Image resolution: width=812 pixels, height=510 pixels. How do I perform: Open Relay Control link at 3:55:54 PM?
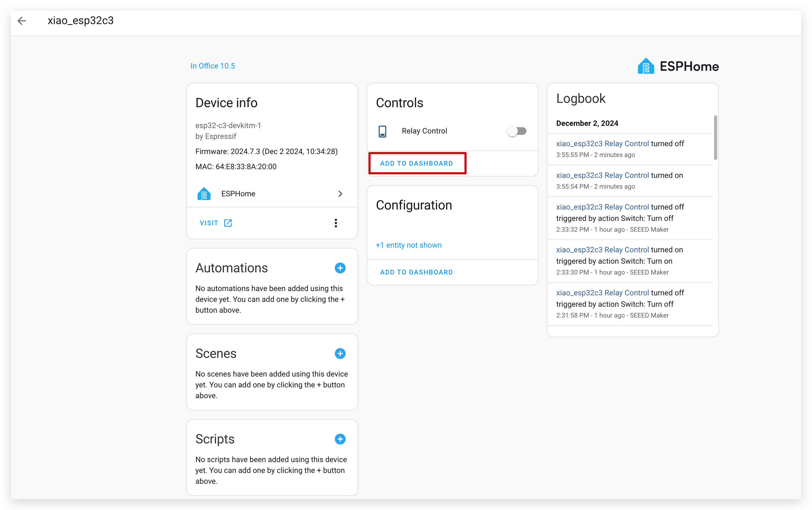(x=602, y=175)
